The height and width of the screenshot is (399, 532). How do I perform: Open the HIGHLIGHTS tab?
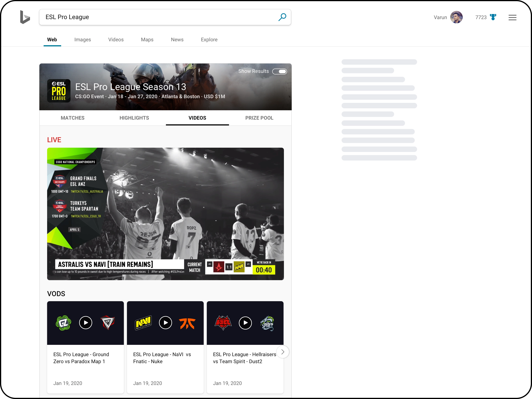coord(134,118)
